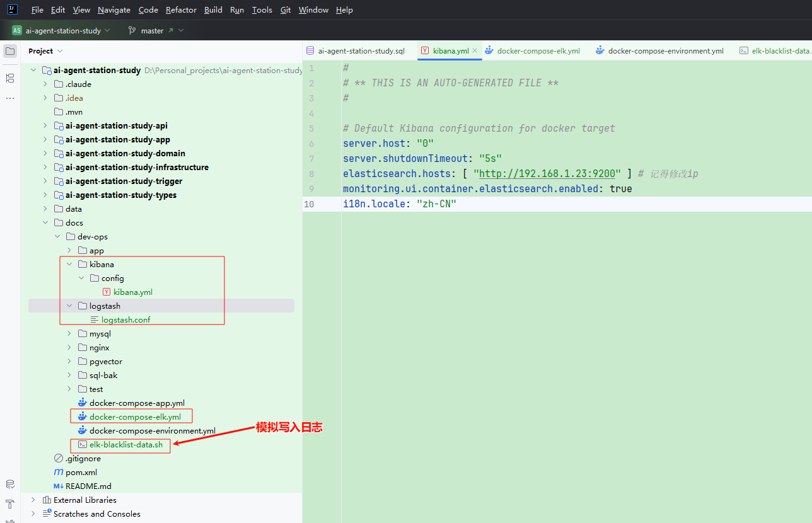Viewport: 812px width, 523px height.
Task: Switch to docker-compose-elk.yml tab
Action: click(x=538, y=51)
